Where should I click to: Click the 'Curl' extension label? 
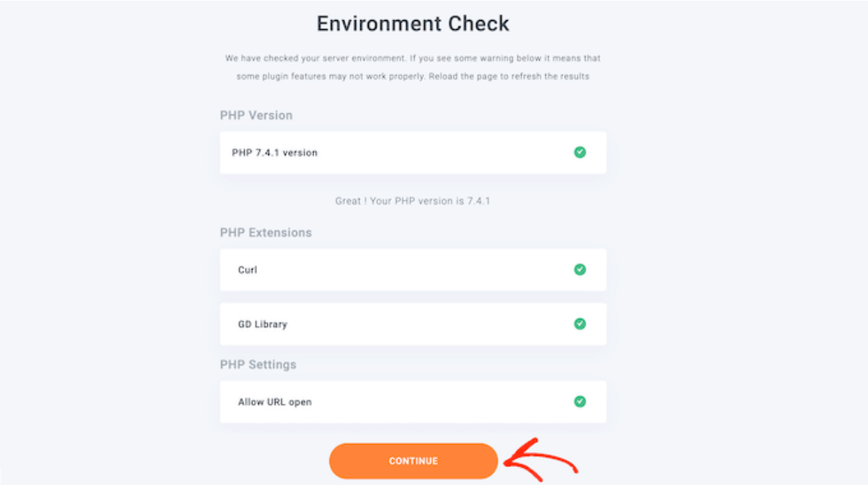pyautogui.click(x=248, y=270)
